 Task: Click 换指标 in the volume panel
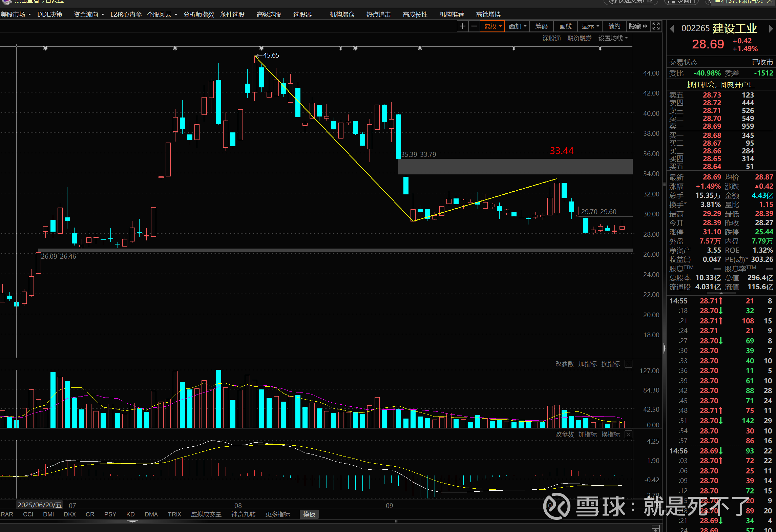point(610,364)
